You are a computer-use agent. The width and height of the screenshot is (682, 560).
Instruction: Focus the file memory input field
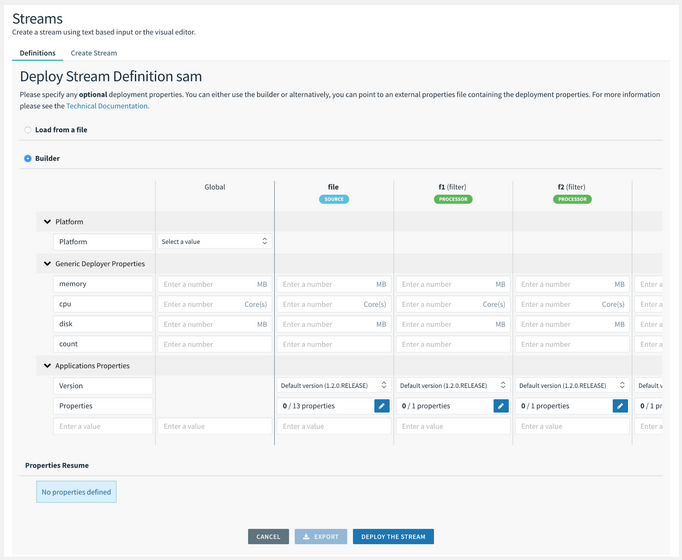334,284
